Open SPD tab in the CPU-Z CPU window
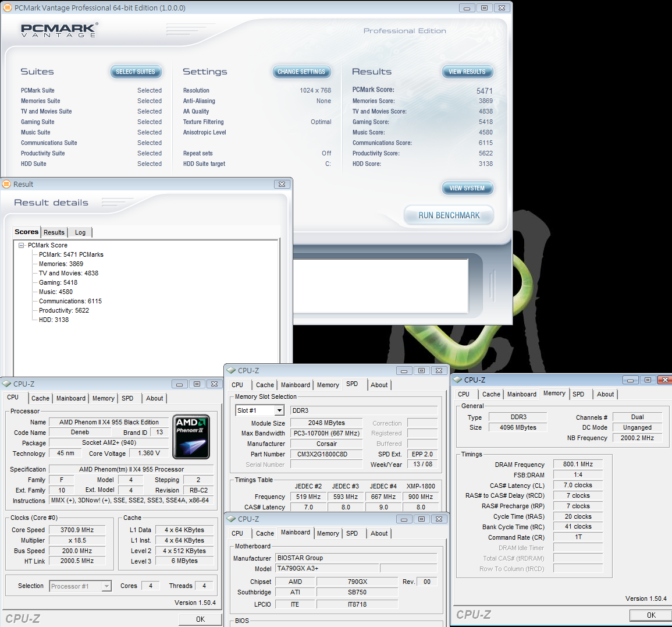Screen dimensions: 672x627 pos(127,398)
